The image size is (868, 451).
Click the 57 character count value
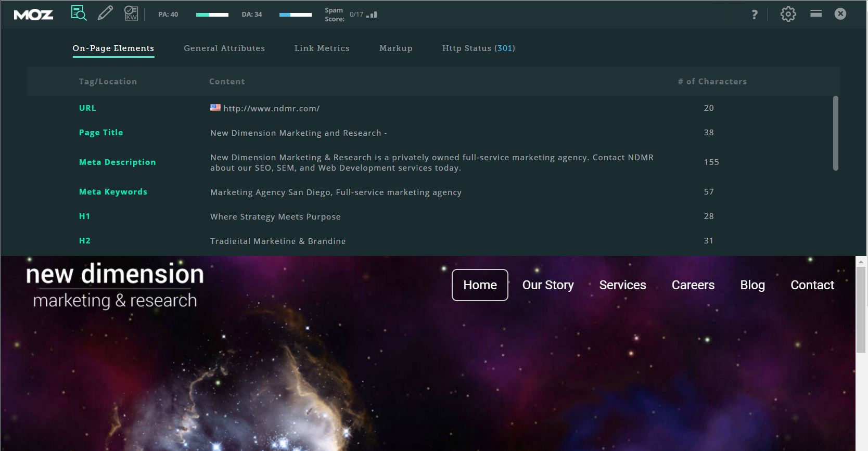click(709, 192)
